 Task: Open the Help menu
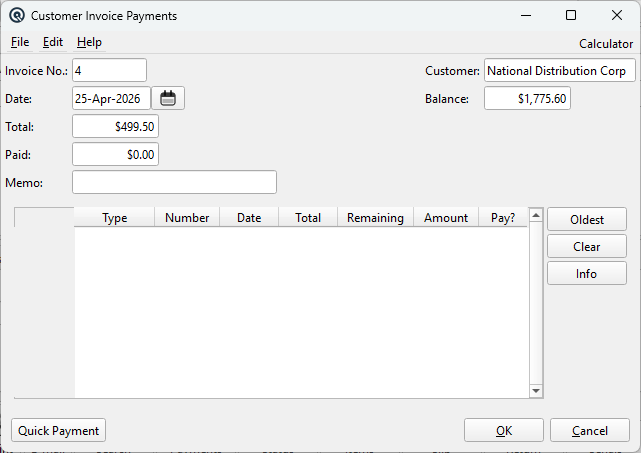pos(89,42)
